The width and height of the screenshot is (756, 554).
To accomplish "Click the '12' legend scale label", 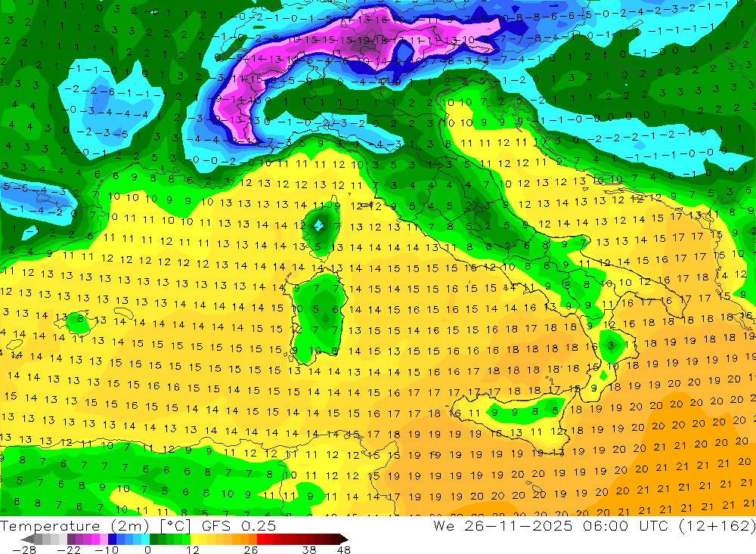I will click(x=192, y=549).
